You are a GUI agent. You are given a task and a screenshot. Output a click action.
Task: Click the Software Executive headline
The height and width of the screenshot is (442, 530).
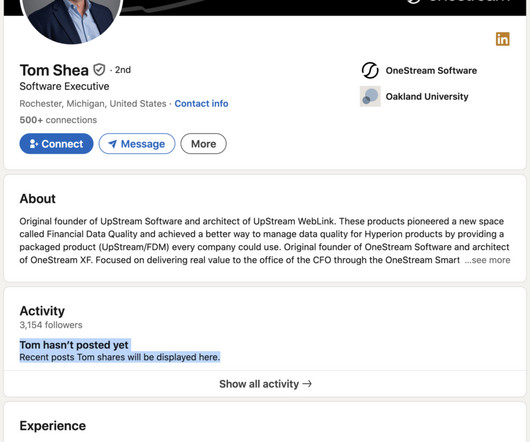[x=64, y=86]
